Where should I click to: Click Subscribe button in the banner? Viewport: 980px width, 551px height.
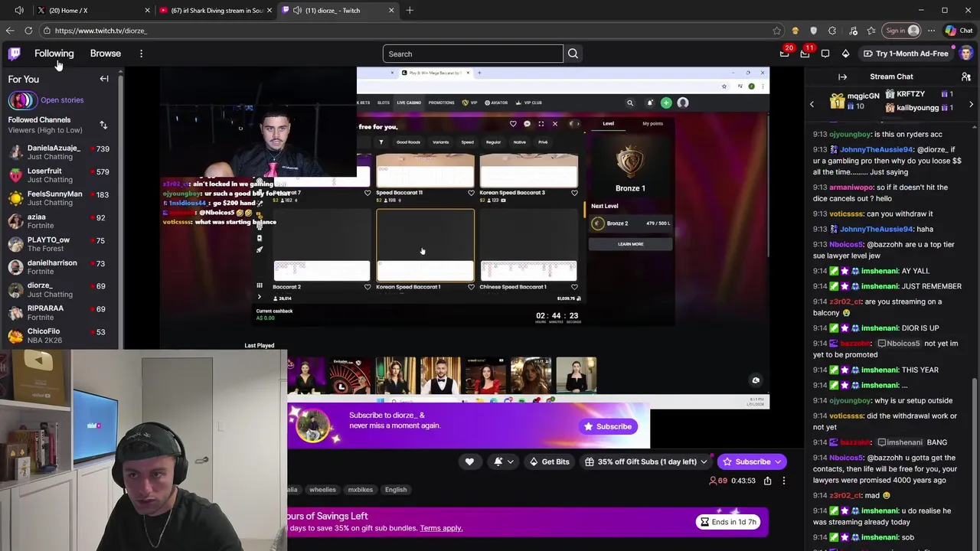coord(608,426)
